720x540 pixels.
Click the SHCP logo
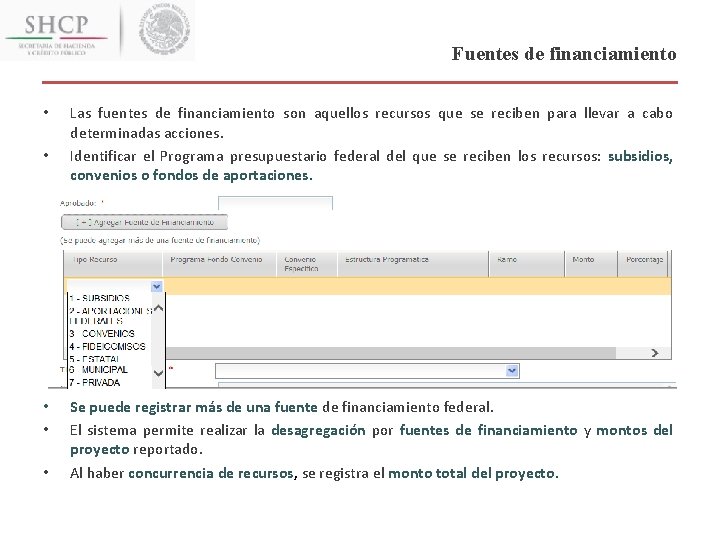point(56,34)
